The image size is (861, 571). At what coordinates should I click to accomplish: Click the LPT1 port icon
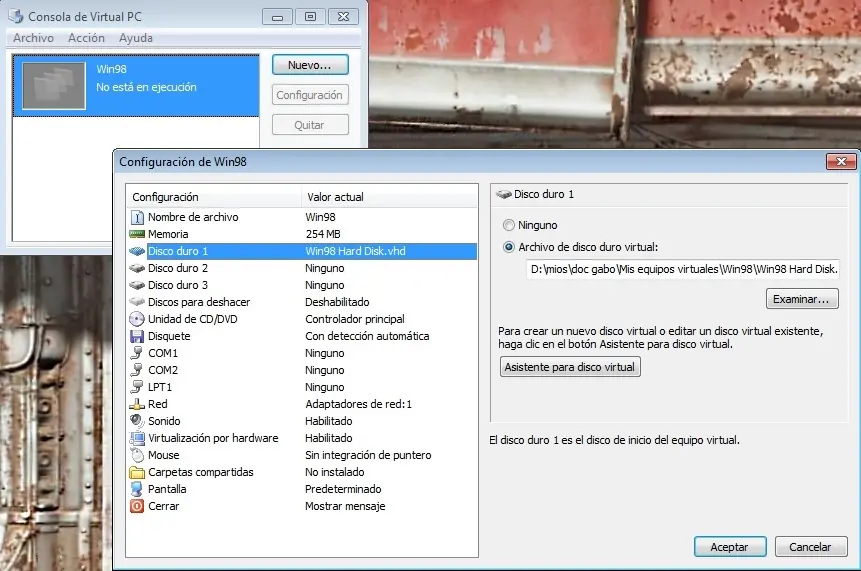(x=137, y=387)
